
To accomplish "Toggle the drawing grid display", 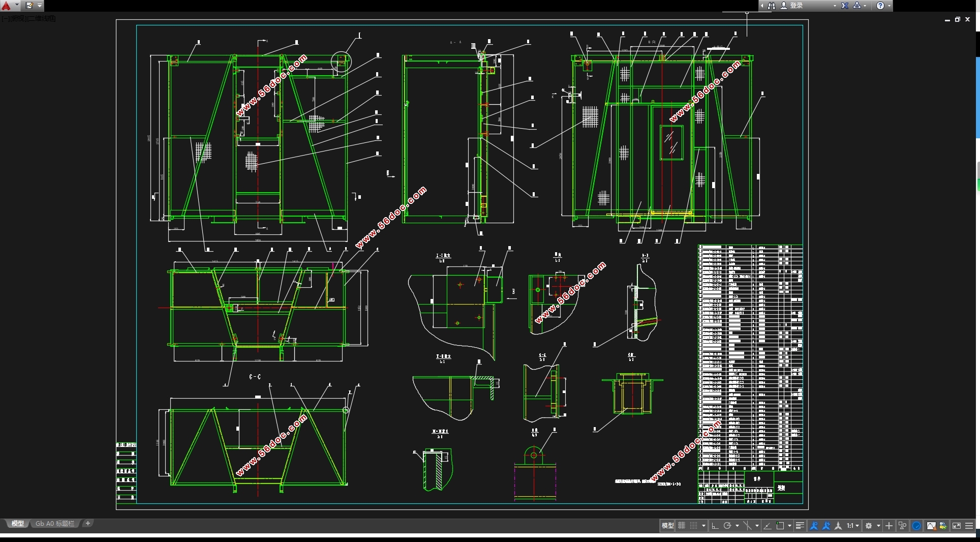I will point(682,526).
